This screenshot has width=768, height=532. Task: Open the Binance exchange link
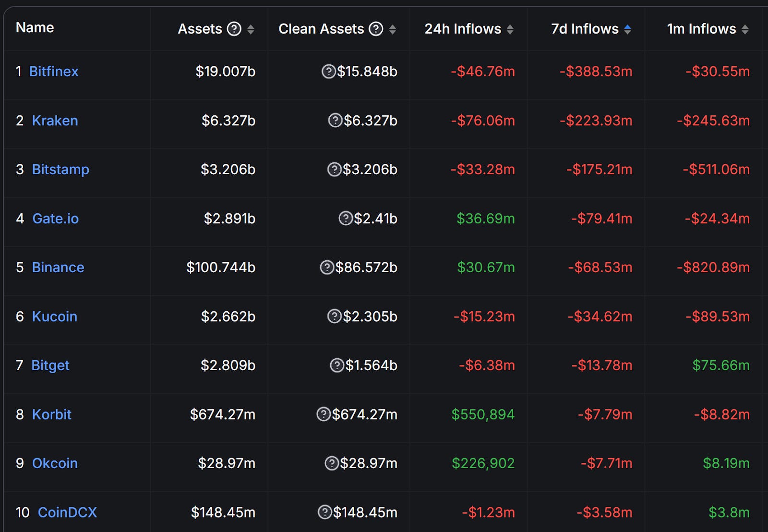click(x=58, y=267)
